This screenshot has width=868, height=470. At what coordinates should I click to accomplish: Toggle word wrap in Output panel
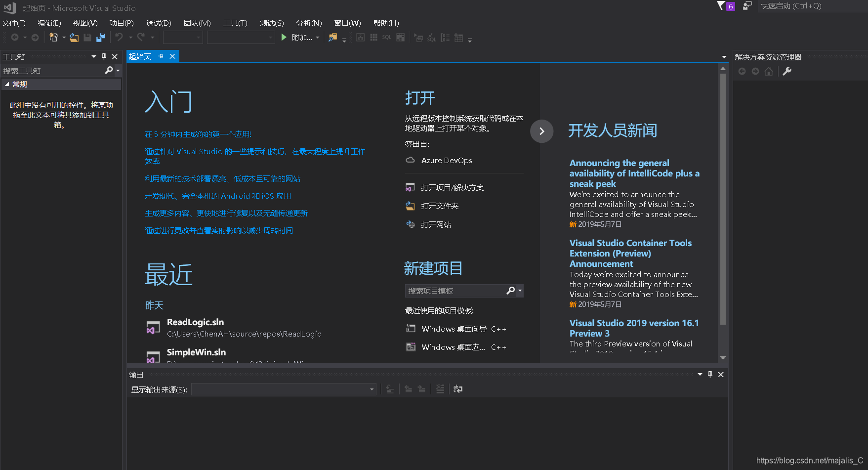click(x=458, y=389)
